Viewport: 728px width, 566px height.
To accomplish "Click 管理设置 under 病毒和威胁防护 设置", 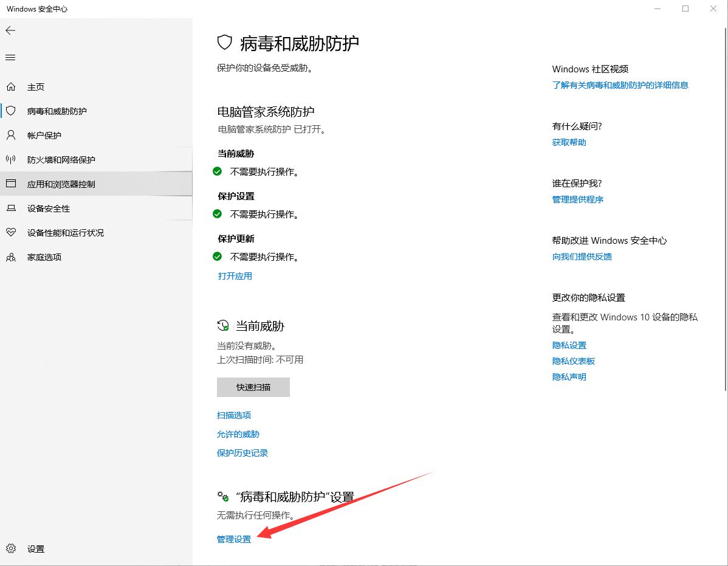I will [233, 539].
